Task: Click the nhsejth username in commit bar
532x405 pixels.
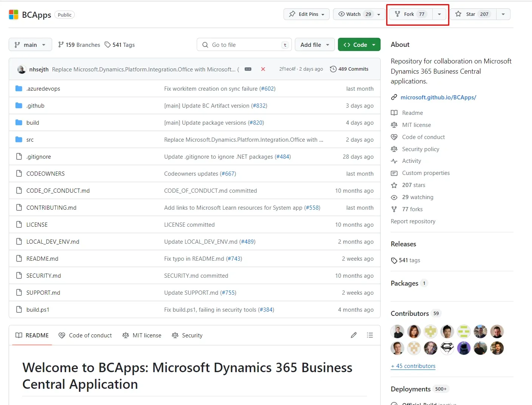Action: pyautogui.click(x=39, y=69)
